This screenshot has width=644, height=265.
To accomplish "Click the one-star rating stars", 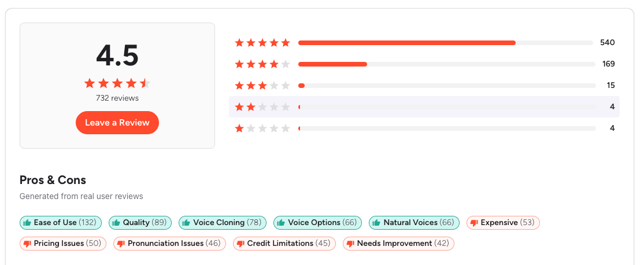I will [262, 128].
